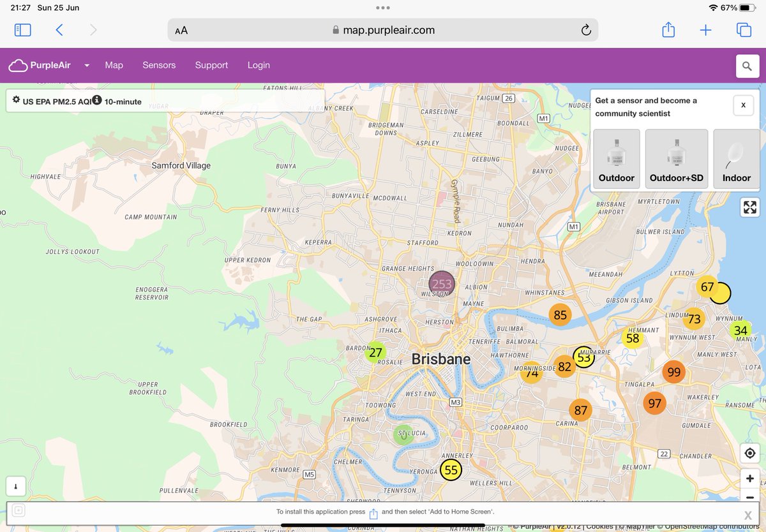Viewport: 766px width, 532px height.
Task: Click the PurpleAir cloud logo
Action: (18, 65)
